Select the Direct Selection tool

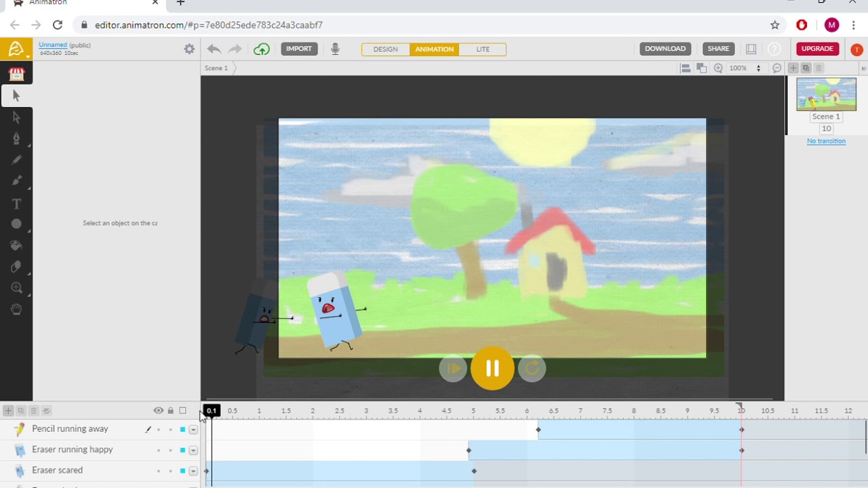pyautogui.click(x=16, y=117)
